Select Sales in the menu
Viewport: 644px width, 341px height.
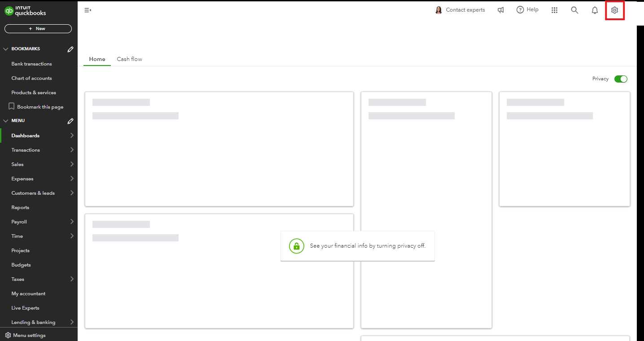18,164
